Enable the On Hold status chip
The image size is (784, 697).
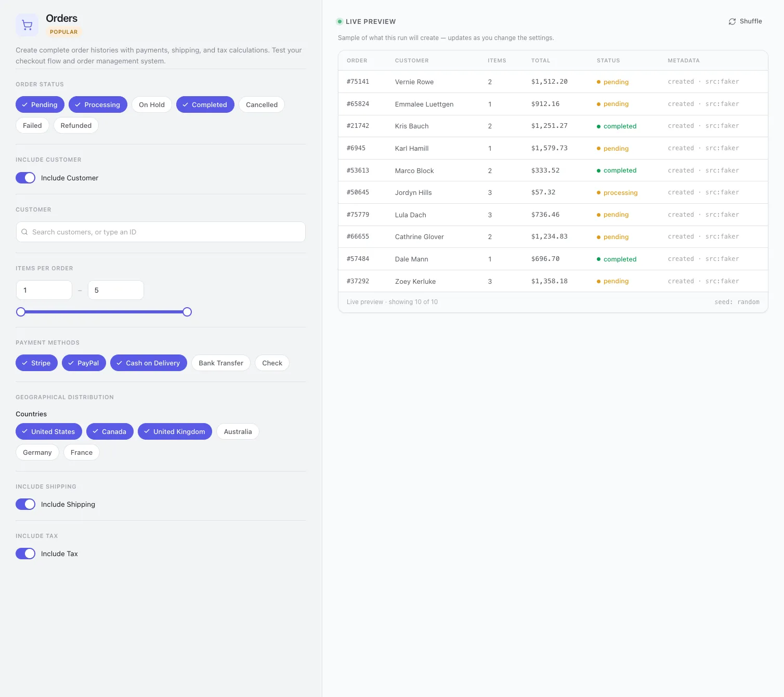[x=152, y=104]
